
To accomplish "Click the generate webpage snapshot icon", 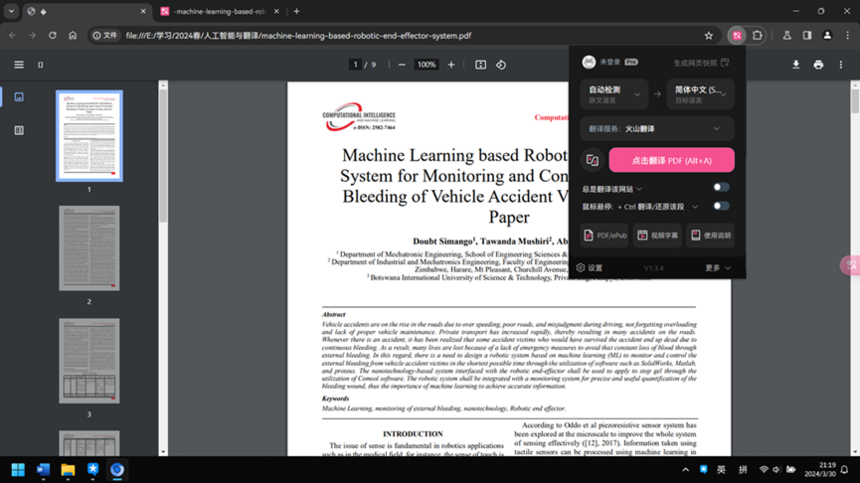I will [x=725, y=62].
